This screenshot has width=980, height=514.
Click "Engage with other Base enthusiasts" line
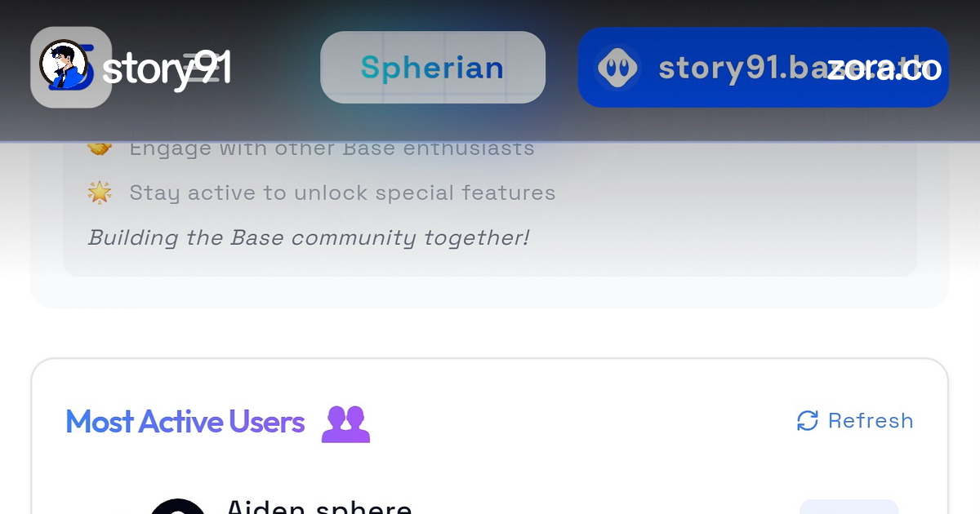point(332,148)
